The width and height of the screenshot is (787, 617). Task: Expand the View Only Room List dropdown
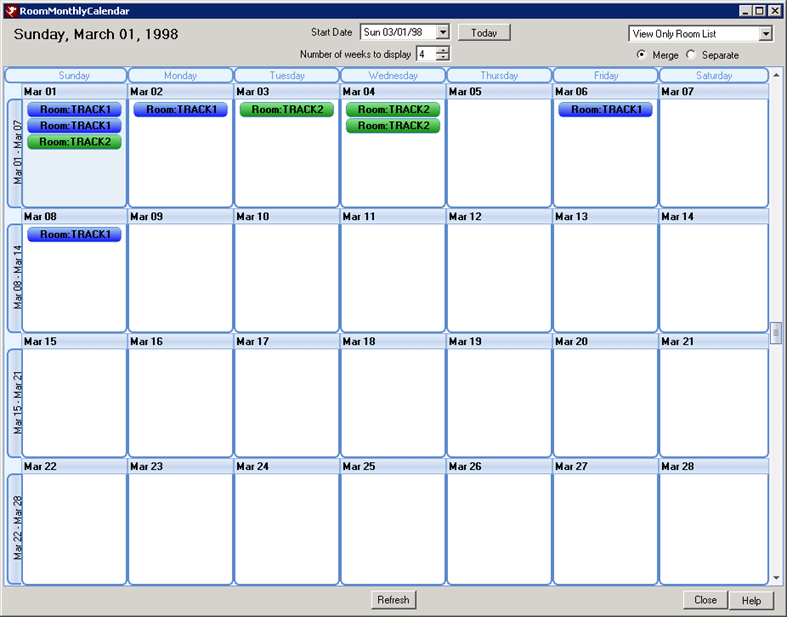click(x=765, y=34)
